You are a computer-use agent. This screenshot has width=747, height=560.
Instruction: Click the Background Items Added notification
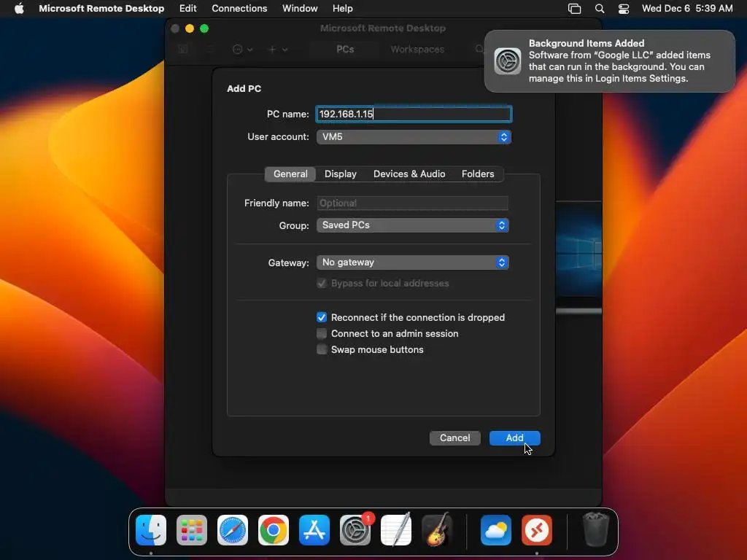click(x=610, y=61)
